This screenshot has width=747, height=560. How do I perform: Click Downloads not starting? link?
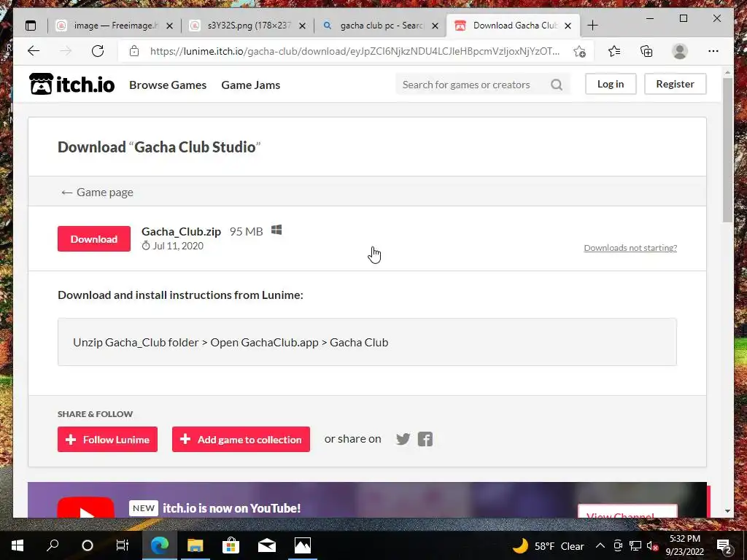630,248
